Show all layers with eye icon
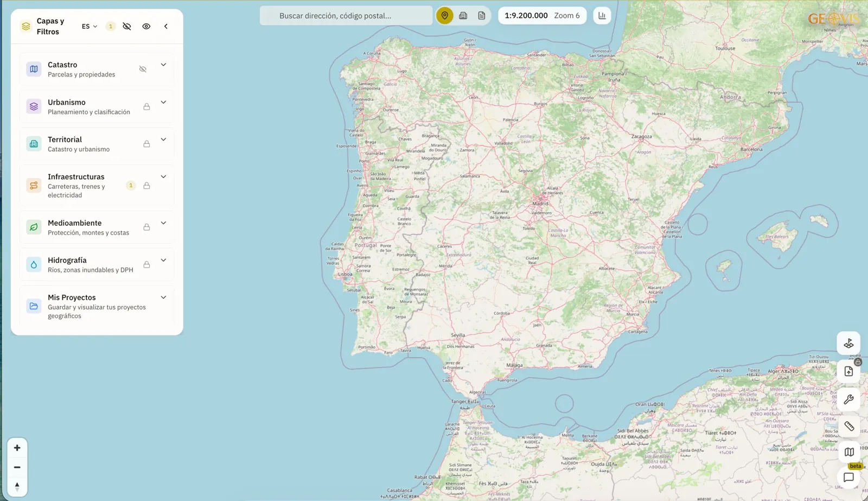 146,26
